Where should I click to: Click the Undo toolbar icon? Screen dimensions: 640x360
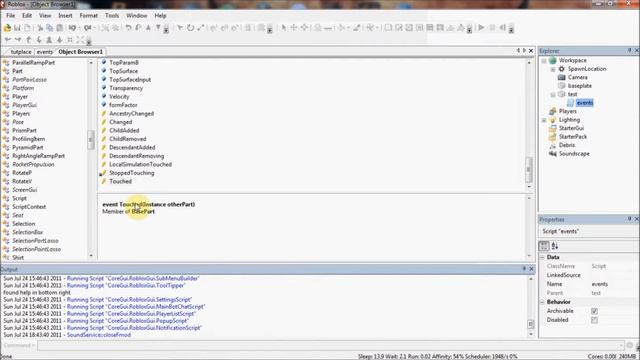click(x=73, y=28)
